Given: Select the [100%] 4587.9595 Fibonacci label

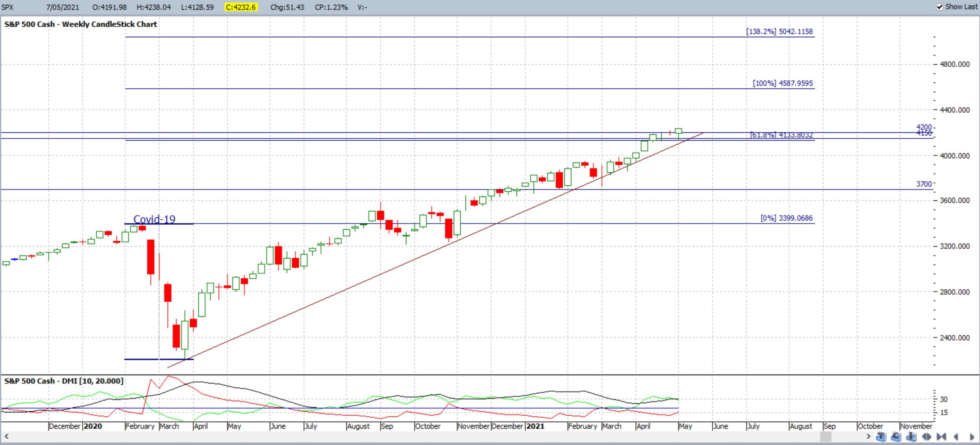Looking at the screenshot, I should pyautogui.click(x=783, y=83).
